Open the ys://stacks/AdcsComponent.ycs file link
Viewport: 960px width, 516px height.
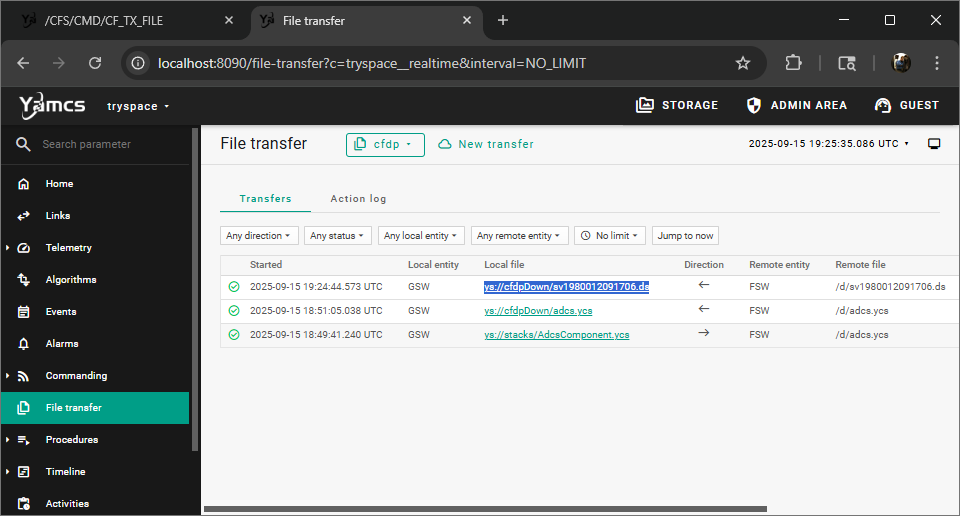pos(556,334)
